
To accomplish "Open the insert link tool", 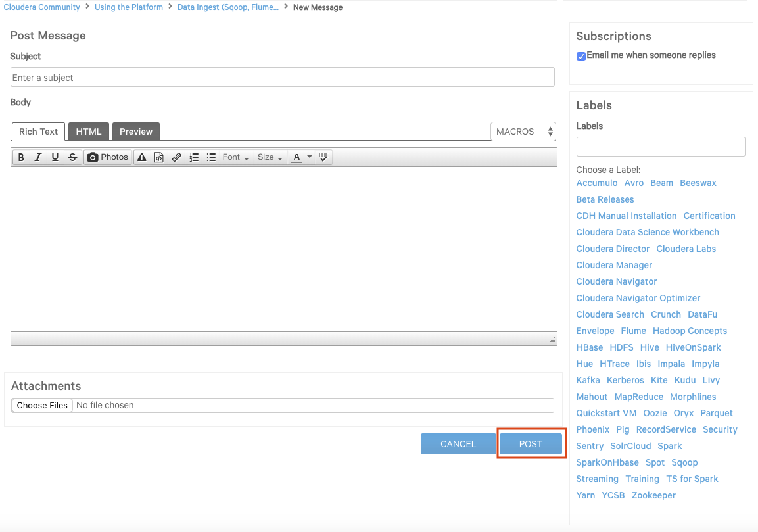I will point(176,157).
